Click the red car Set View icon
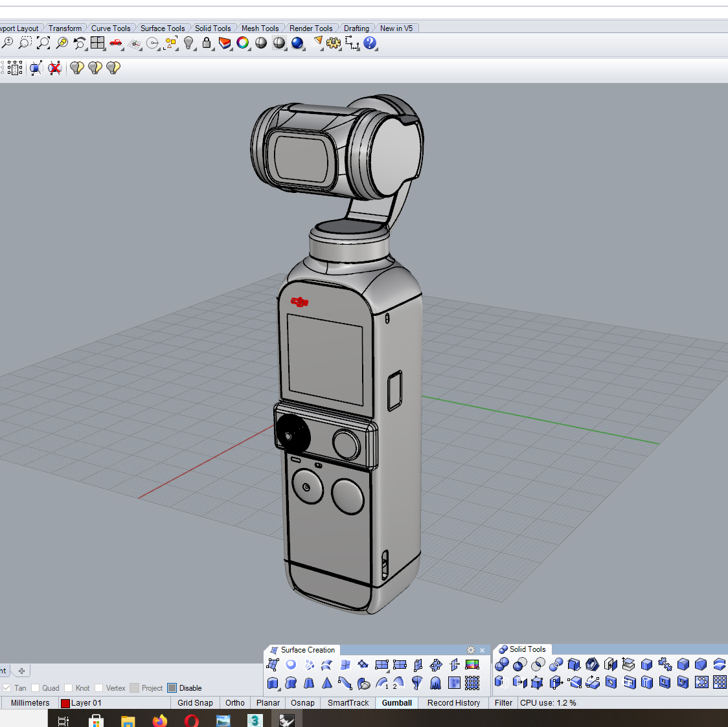The width and height of the screenshot is (728, 727). pos(116,43)
